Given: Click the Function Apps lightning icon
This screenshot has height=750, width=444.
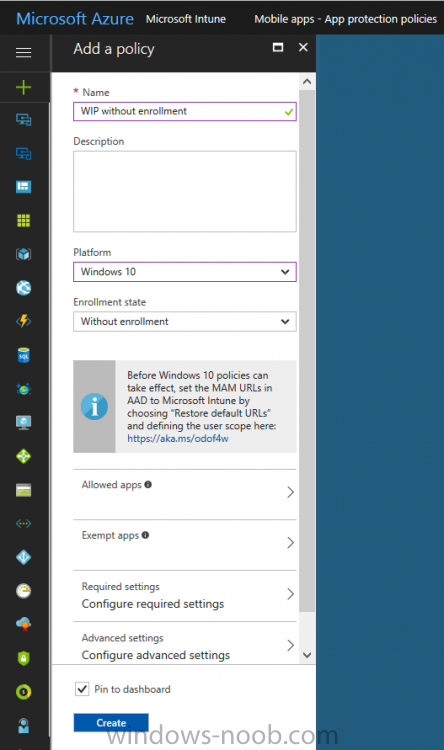Looking at the screenshot, I should click(x=23, y=321).
